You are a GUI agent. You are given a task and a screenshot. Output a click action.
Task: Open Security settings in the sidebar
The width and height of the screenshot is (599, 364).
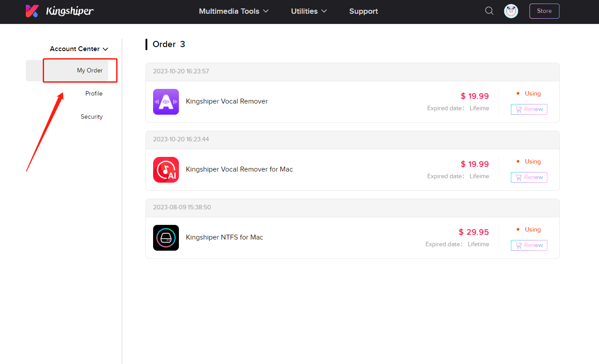[x=92, y=116]
